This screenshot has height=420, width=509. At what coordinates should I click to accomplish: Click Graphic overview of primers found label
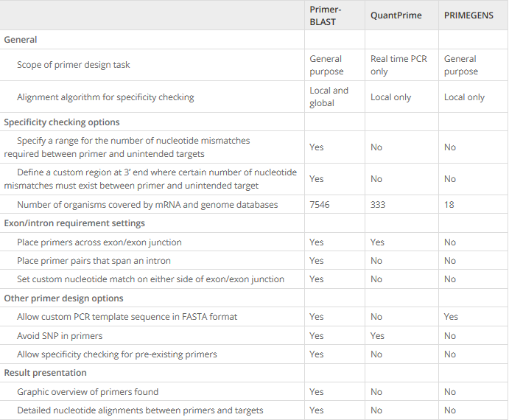click(88, 391)
